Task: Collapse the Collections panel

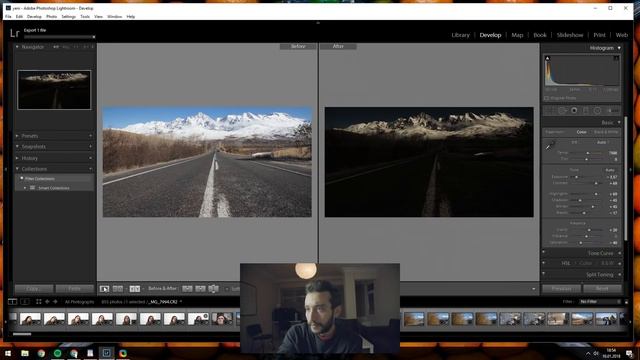Action: pyautogui.click(x=17, y=169)
